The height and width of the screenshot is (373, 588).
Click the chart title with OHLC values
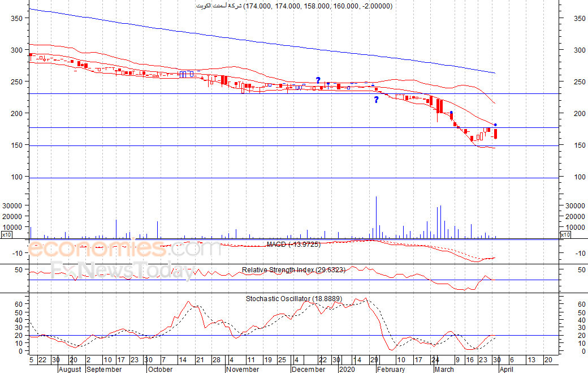click(x=295, y=6)
